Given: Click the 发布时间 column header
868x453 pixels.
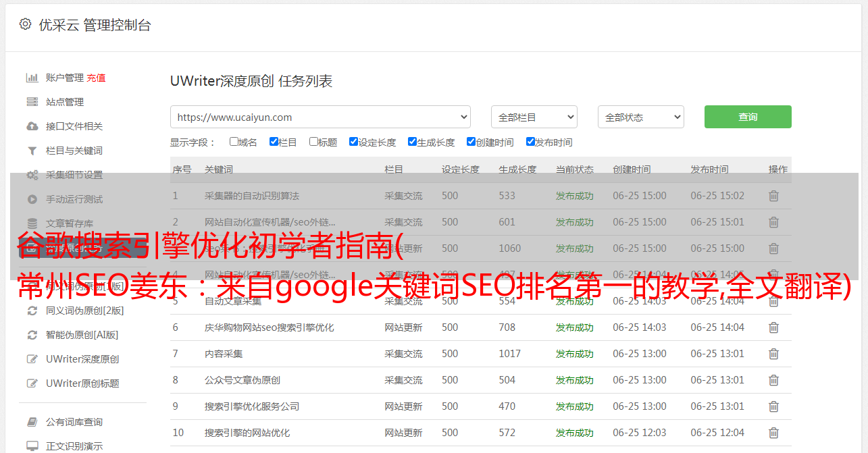Looking at the screenshot, I should tap(709, 169).
